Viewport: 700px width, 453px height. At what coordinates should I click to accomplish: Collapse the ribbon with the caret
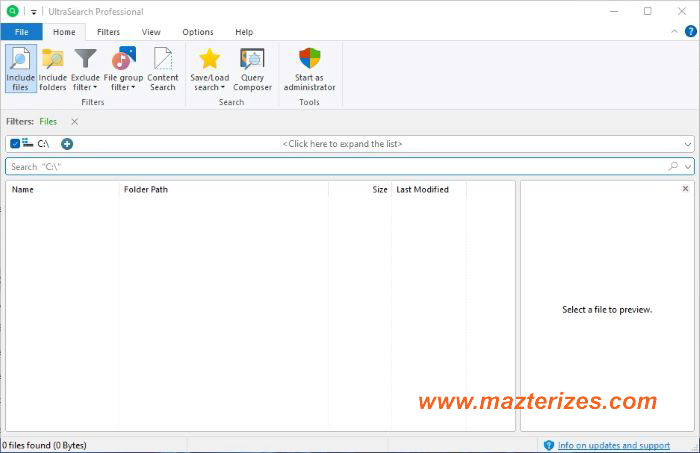coord(674,31)
